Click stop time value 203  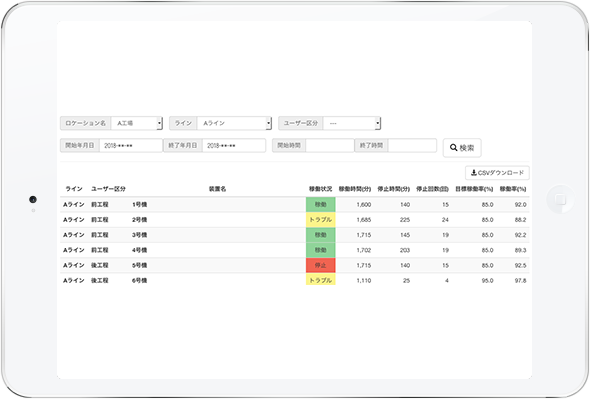point(405,250)
